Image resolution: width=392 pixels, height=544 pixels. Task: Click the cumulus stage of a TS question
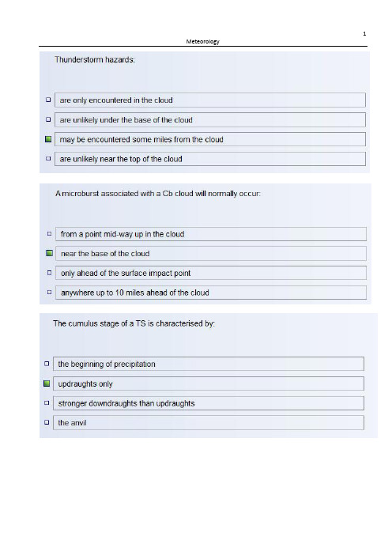pos(134,323)
